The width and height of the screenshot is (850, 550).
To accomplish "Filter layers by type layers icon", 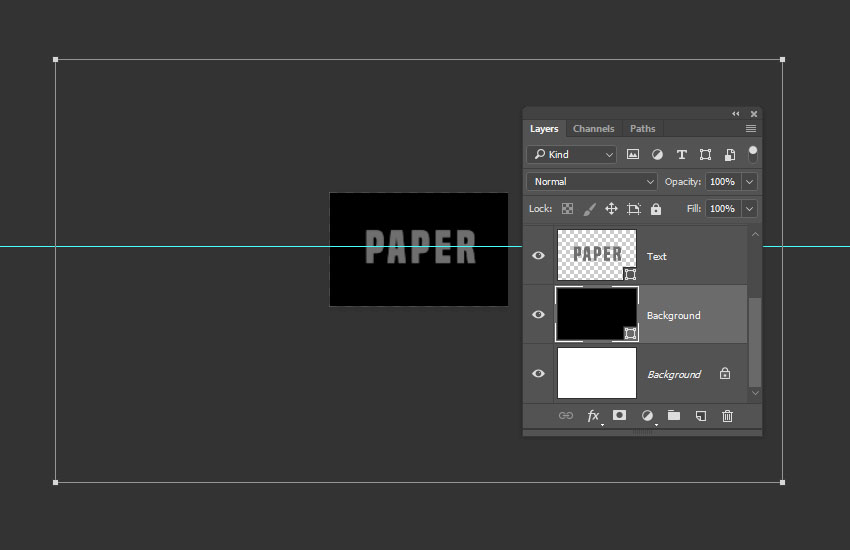I will point(681,154).
